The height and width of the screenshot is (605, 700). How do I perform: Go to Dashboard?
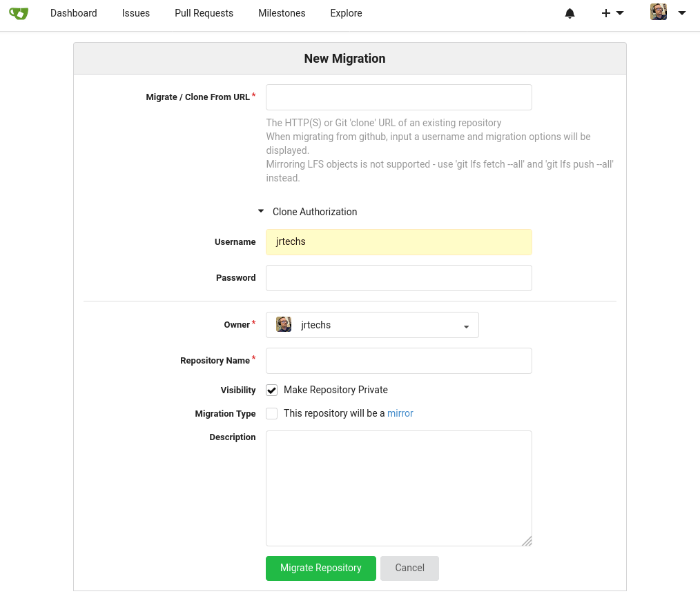click(x=74, y=13)
